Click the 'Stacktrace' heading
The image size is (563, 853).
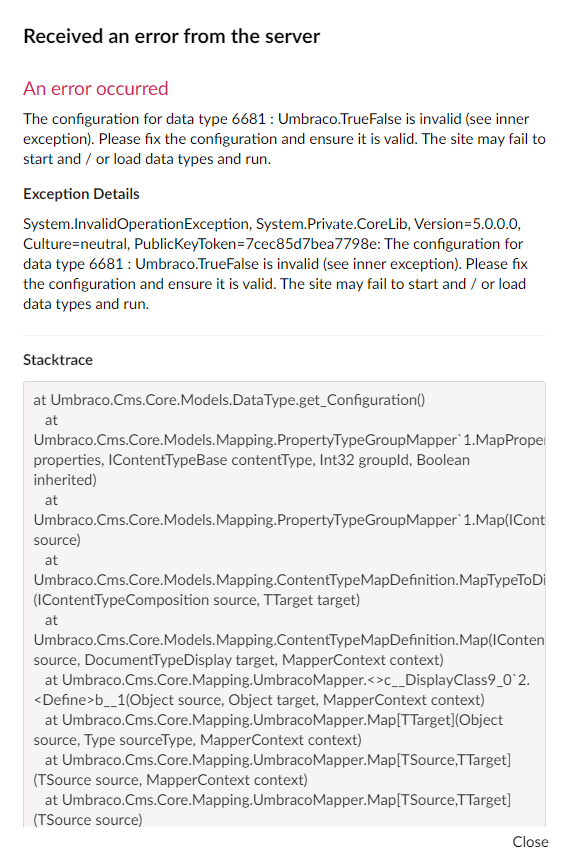58,360
